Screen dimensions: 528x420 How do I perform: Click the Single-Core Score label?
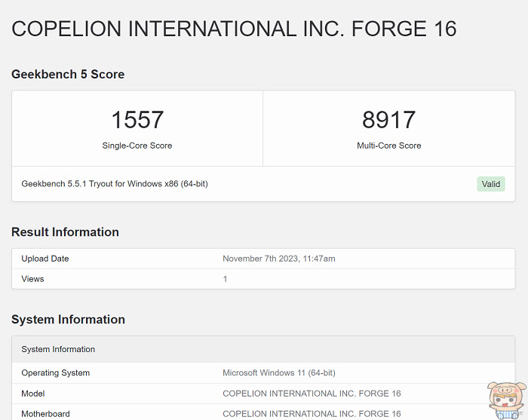[137, 146]
